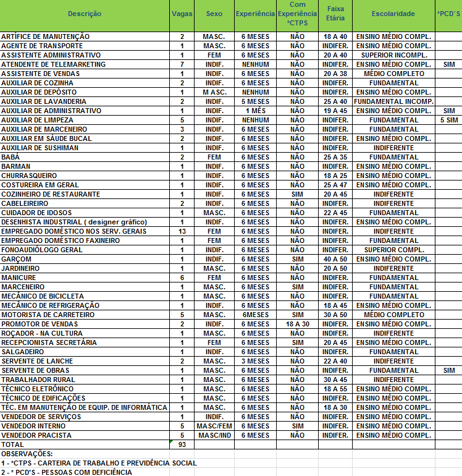462x476 pixels.
Task: Select the 'Faixa Etária' column header
Action: [335, 14]
